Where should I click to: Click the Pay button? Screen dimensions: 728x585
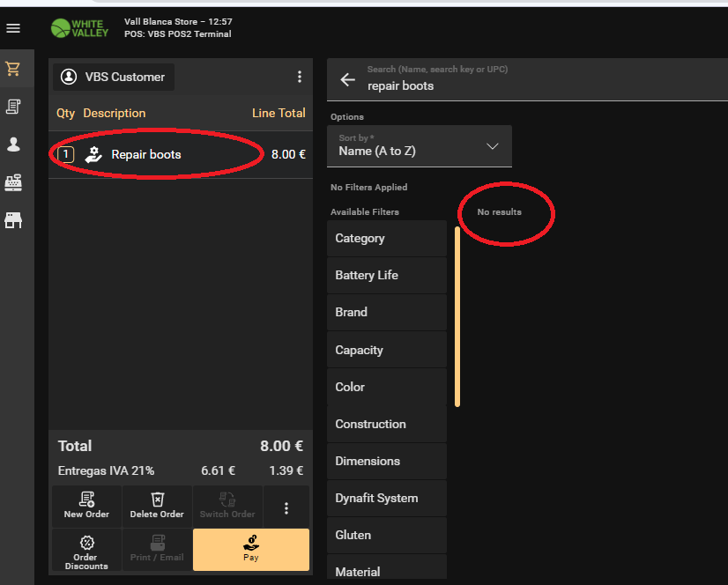coord(251,550)
